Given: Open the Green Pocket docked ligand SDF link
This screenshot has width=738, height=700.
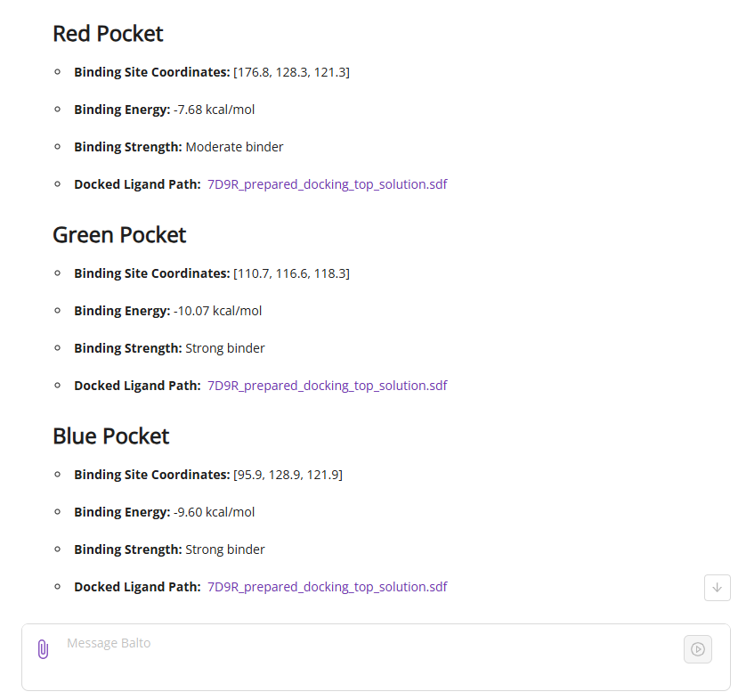Looking at the screenshot, I should [327, 386].
